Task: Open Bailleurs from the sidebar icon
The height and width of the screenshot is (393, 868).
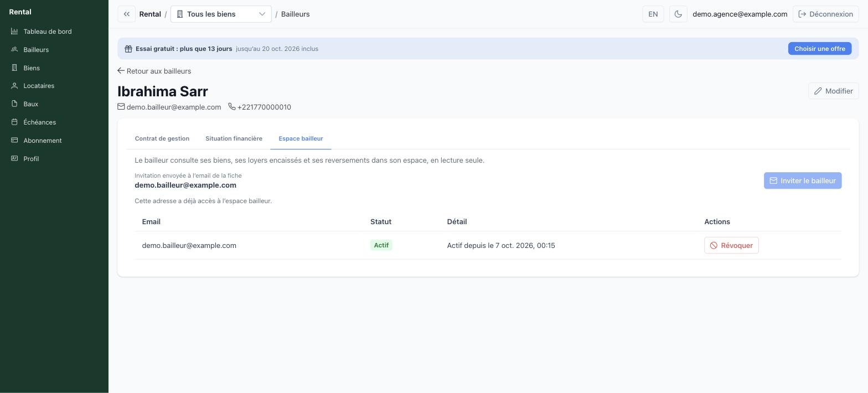Action: pyautogui.click(x=14, y=50)
